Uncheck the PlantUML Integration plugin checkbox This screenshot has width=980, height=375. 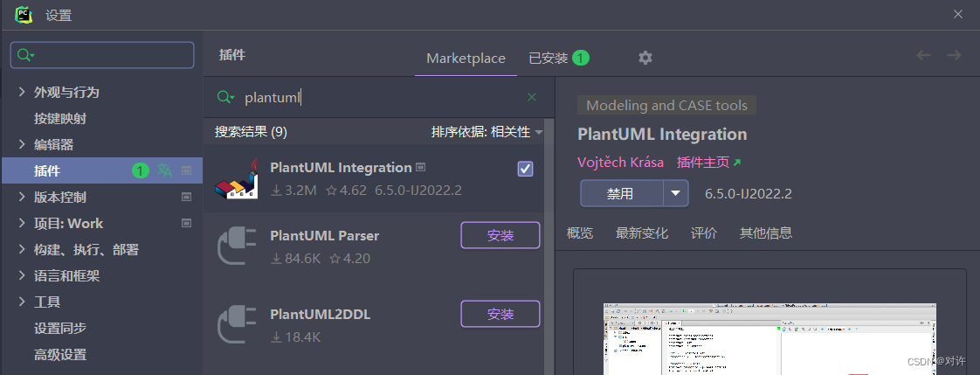coord(526,169)
